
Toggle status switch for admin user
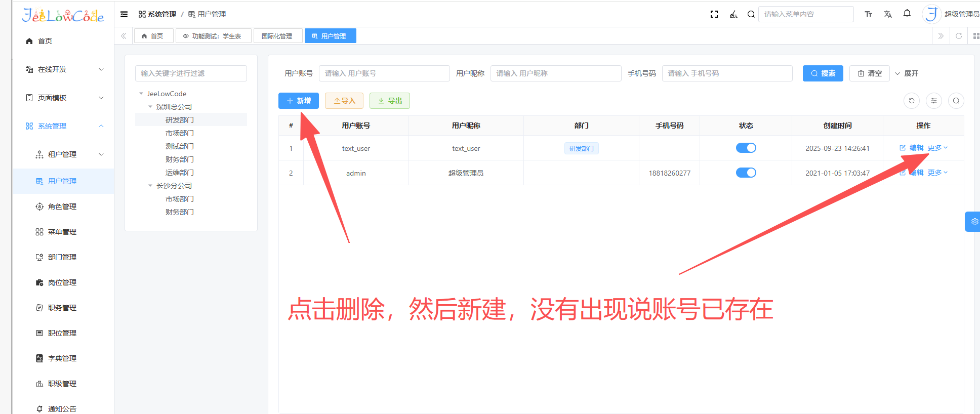click(746, 173)
